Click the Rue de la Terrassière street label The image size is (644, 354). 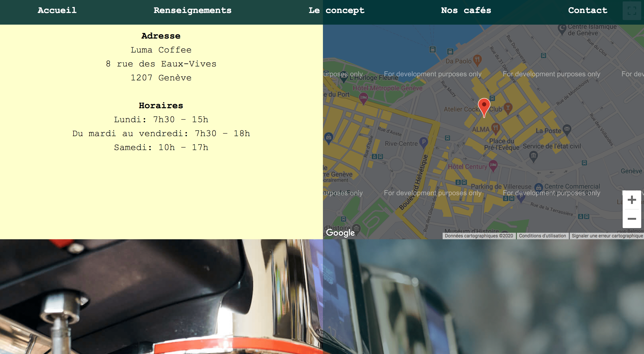tap(551, 209)
